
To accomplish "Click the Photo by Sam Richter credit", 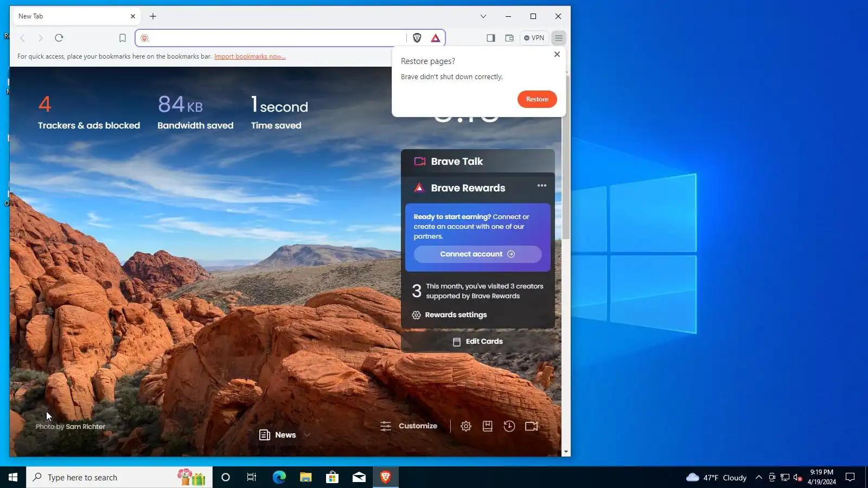I will [71, 427].
